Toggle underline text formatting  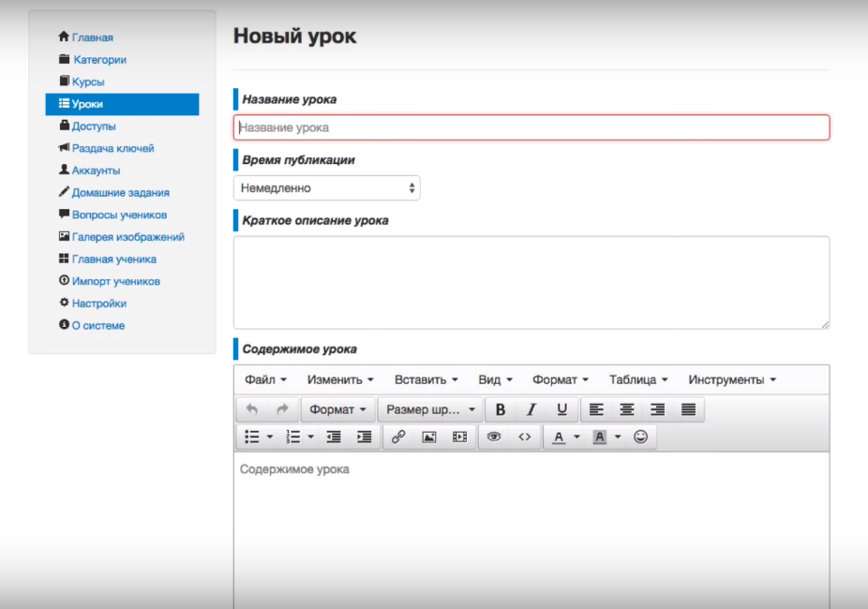561,409
